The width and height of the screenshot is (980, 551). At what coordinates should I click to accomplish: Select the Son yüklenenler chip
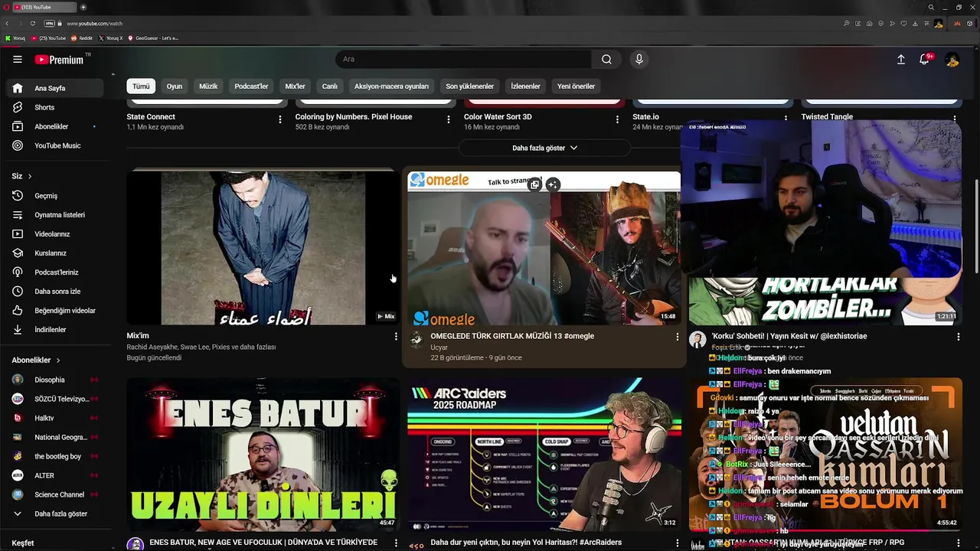click(470, 86)
